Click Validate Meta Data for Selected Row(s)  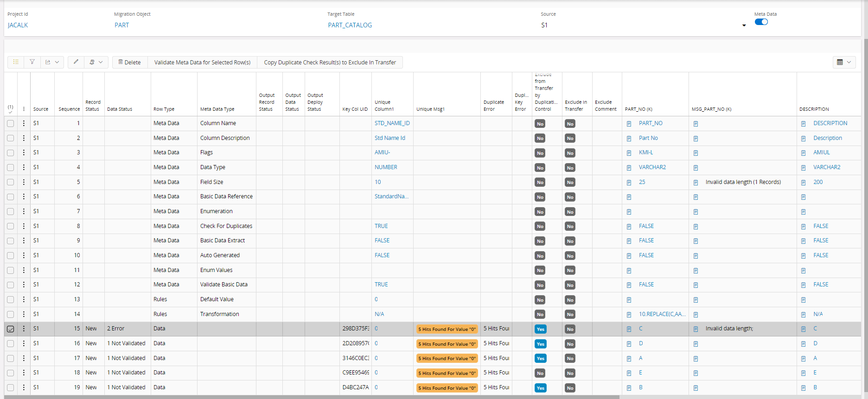coord(202,63)
